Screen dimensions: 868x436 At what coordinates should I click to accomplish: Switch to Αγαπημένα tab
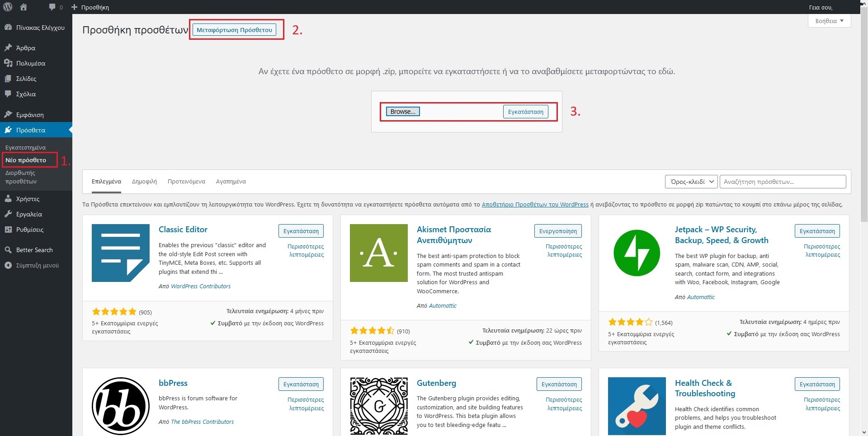click(231, 182)
